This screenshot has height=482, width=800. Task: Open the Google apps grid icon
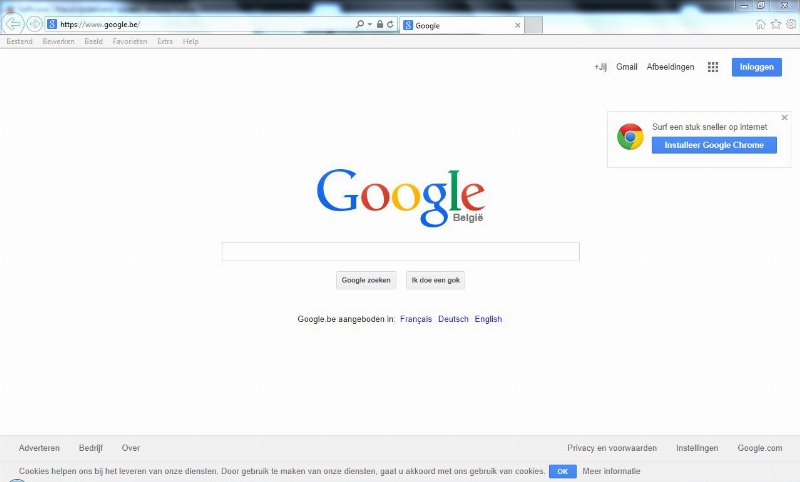coord(713,67)
